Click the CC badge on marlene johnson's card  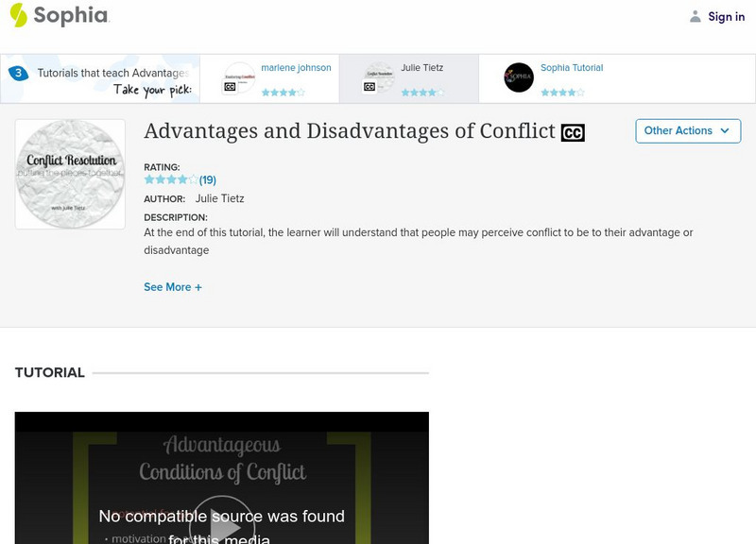(x=229, y=87)
